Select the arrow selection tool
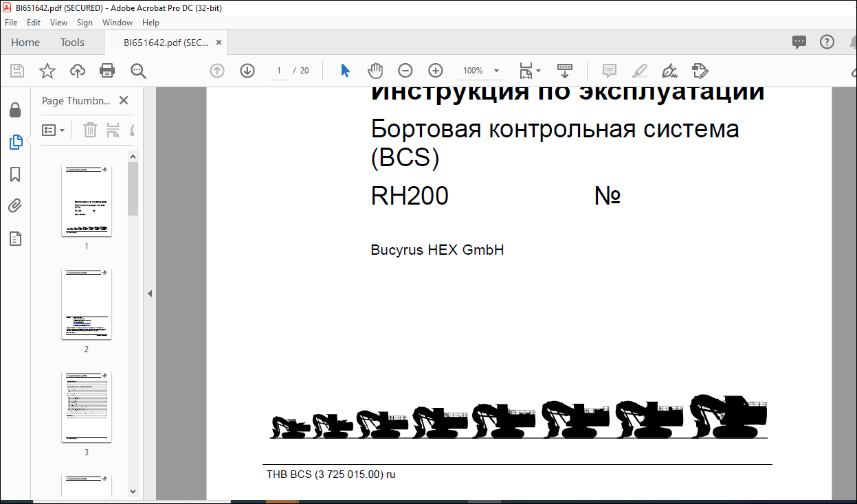Screen dimensions: 857x504 (x=346, y=71)
